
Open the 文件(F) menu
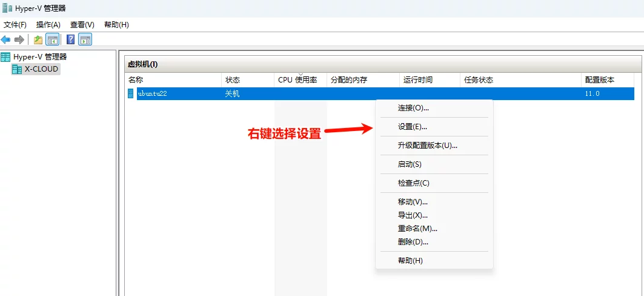(15, 25)
